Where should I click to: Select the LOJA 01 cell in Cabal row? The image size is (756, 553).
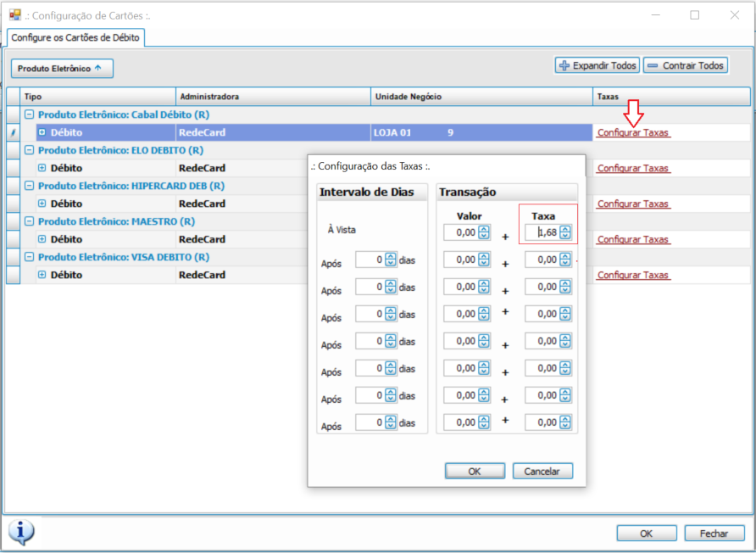point(481,132)
